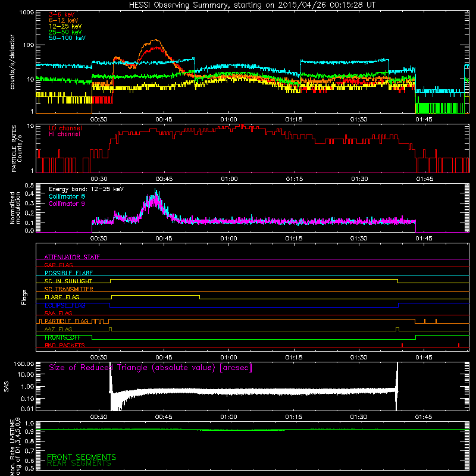Screen dimensions: 476x476
Task: Select the Collimator 8 legend label
Action: coord(67,196)
